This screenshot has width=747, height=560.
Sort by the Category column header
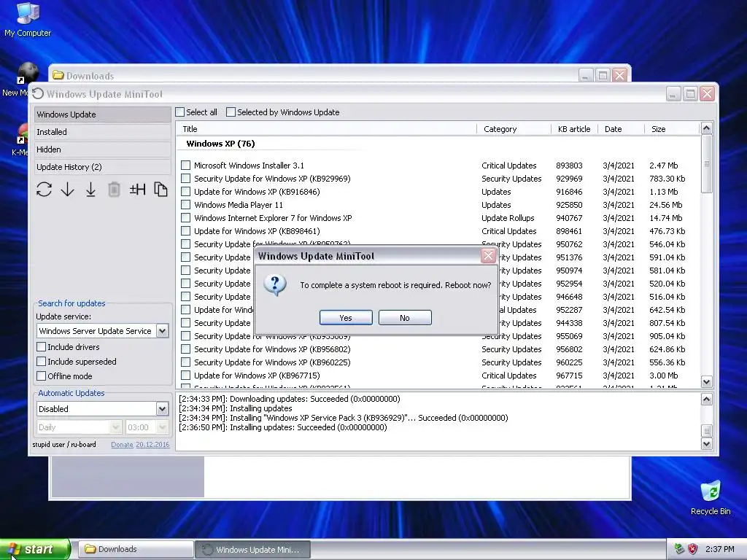click(514, 129)
